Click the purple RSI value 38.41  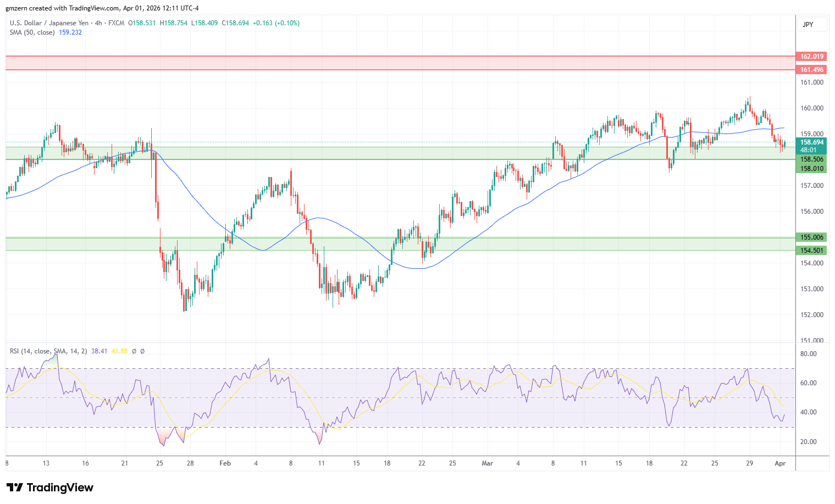[99, 351]
